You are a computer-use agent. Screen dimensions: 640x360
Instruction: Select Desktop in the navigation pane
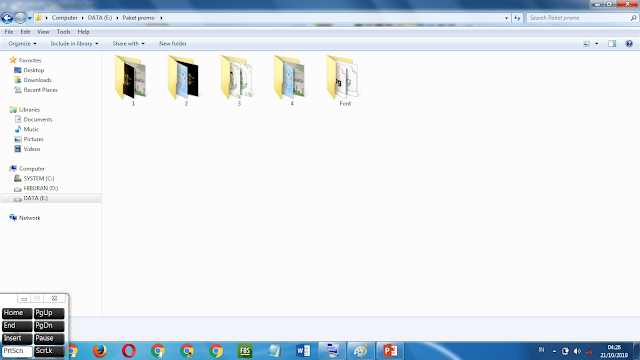[29, 70]
